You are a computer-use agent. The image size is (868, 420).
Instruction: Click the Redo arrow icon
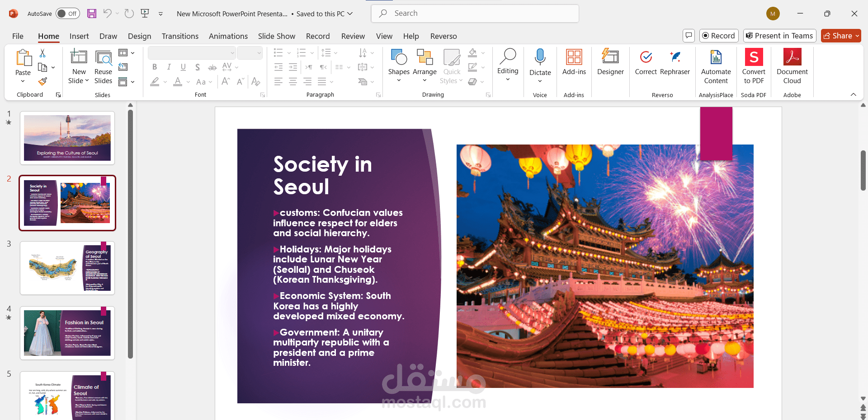click(129, 14)
